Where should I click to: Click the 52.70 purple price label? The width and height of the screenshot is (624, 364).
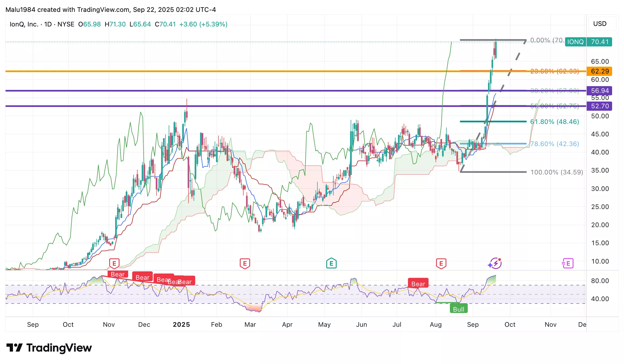point(599,106)
